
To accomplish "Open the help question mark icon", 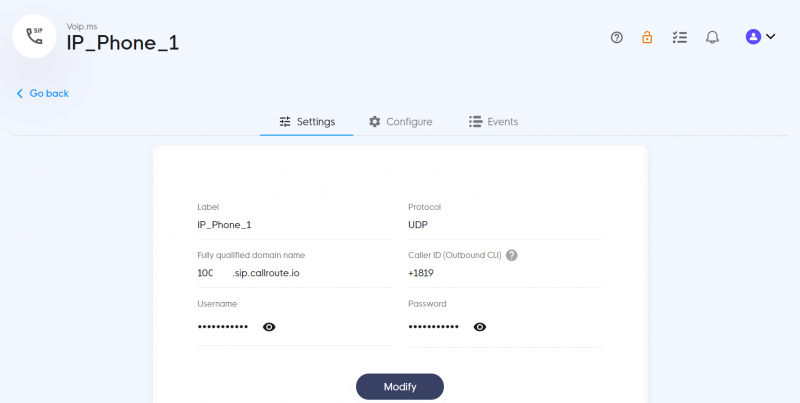I will pos(616,37).
